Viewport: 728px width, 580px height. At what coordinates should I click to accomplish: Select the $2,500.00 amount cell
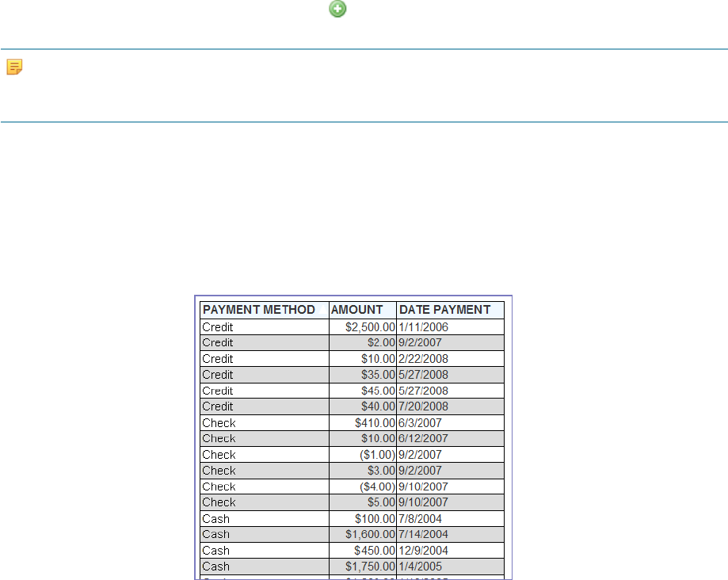(x=363, y=327)
